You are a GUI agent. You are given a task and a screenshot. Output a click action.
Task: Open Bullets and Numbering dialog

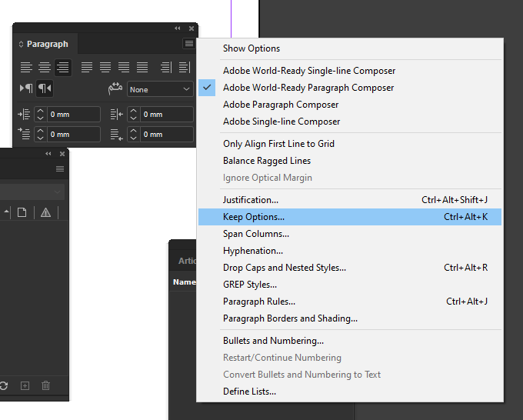coord(350,341)
